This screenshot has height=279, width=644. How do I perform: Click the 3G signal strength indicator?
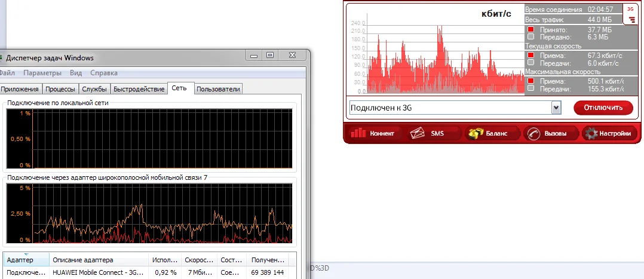point(630,14)
